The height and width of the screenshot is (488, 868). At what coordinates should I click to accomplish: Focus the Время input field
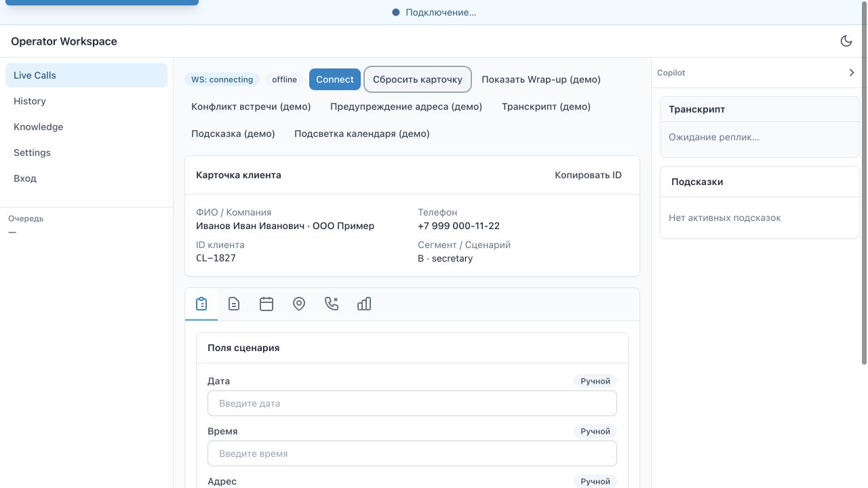412,453
